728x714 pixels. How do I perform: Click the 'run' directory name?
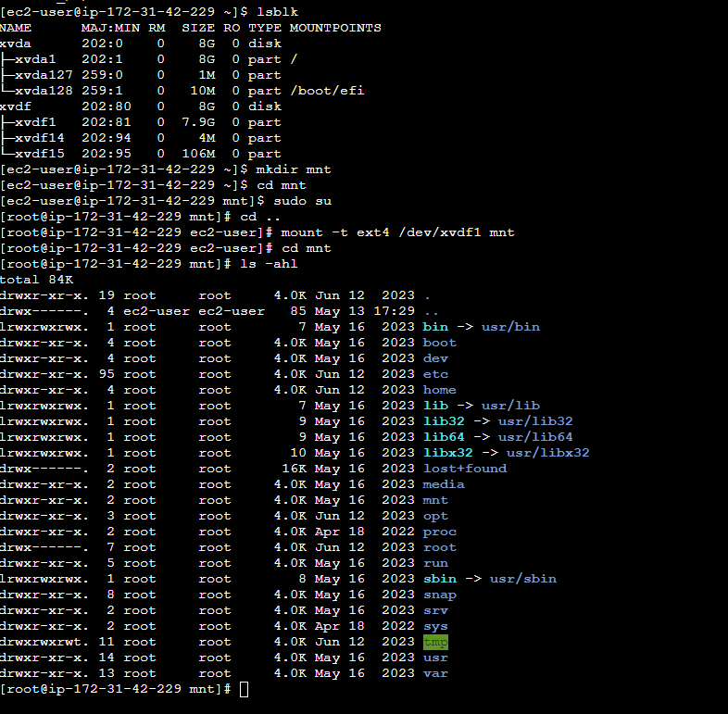435,564
